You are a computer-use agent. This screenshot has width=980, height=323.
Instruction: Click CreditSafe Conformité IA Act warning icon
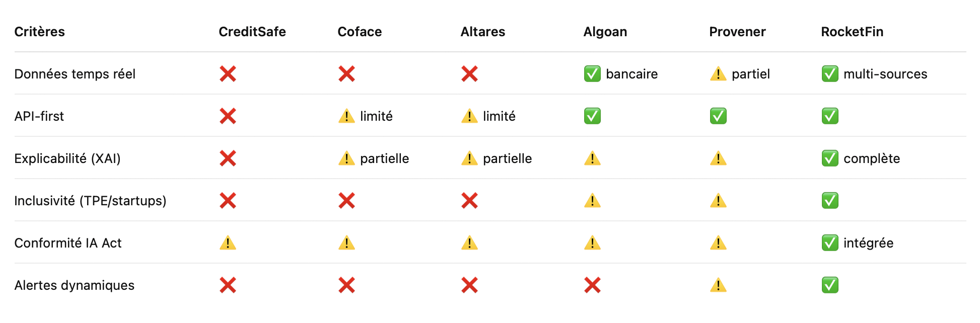pyautogui.click(x=228, y=243)
